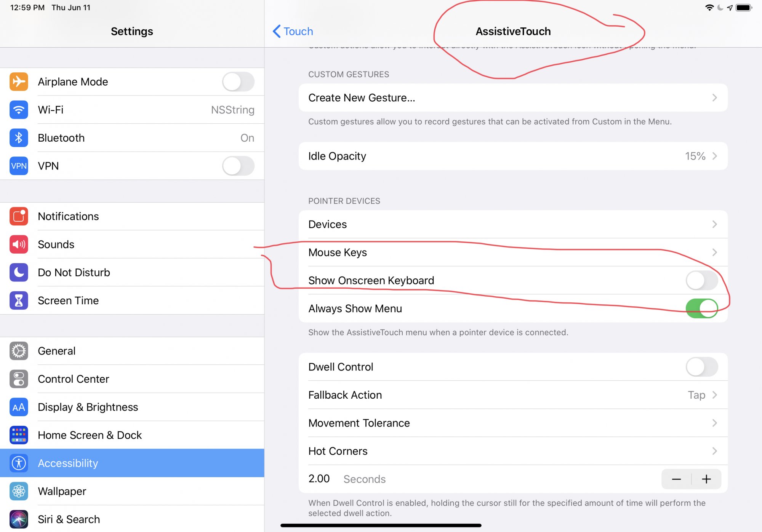This screenshot has width=762, height=532.
Task: Go back to Touch settings
Action: point(293,31)
